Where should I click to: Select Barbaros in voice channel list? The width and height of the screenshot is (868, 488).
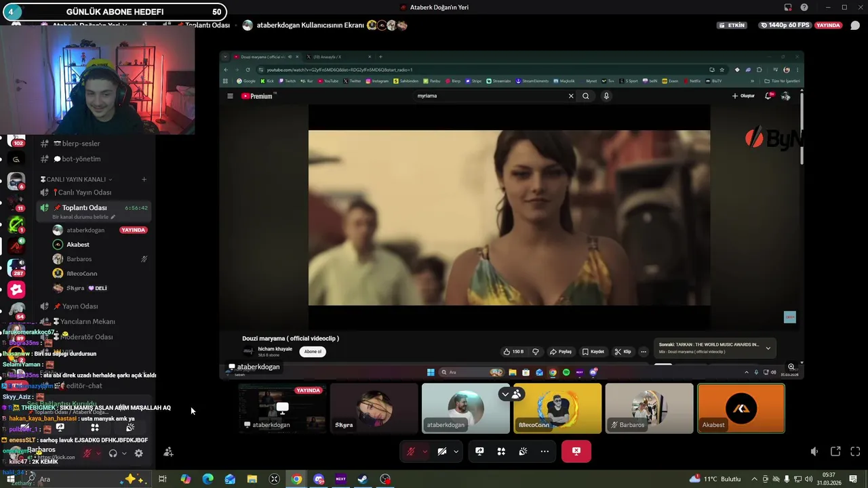point(79,259)
